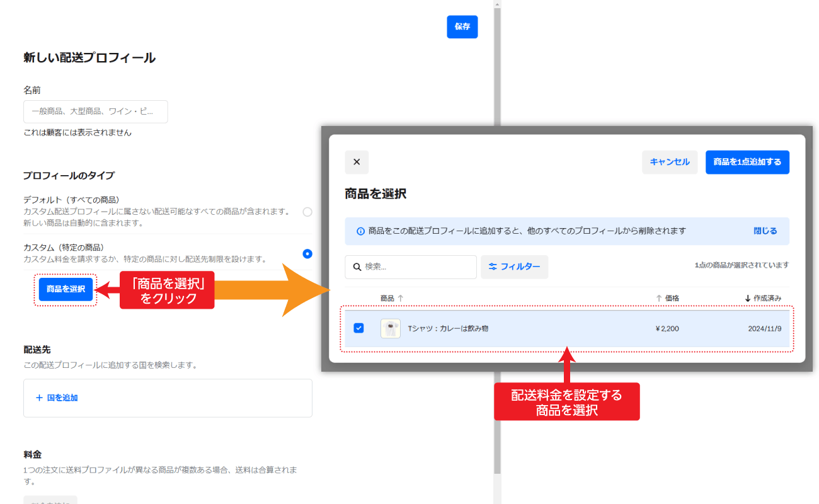
Task: Click the キャンセル button in the dialog
Action: 669,162
